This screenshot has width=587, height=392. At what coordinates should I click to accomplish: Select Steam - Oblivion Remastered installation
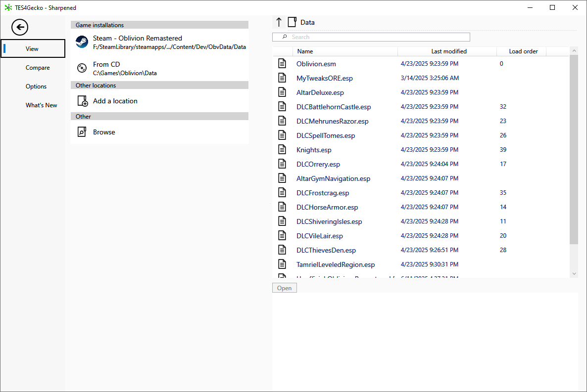click(x=159, y=42)
